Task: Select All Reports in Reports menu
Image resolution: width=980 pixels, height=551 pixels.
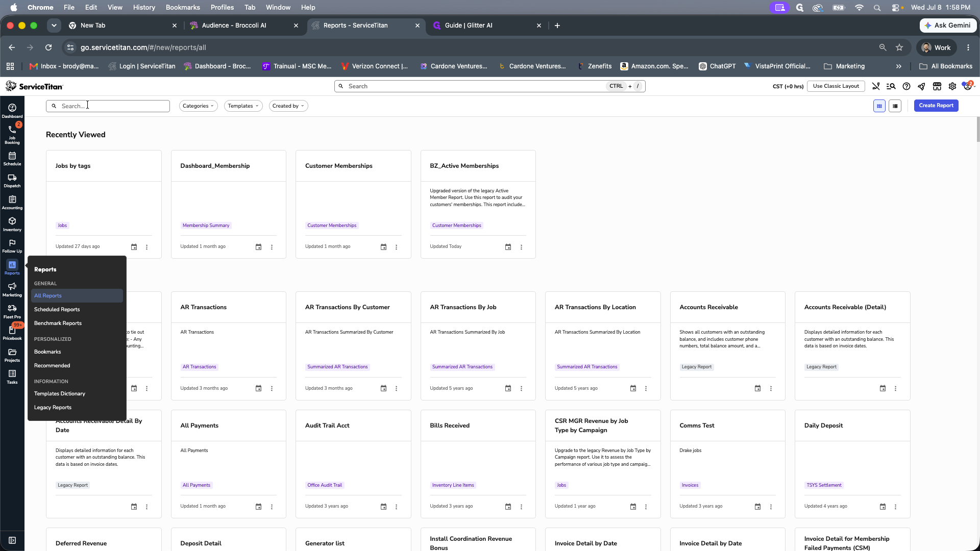Action: (x=77, y=296)
